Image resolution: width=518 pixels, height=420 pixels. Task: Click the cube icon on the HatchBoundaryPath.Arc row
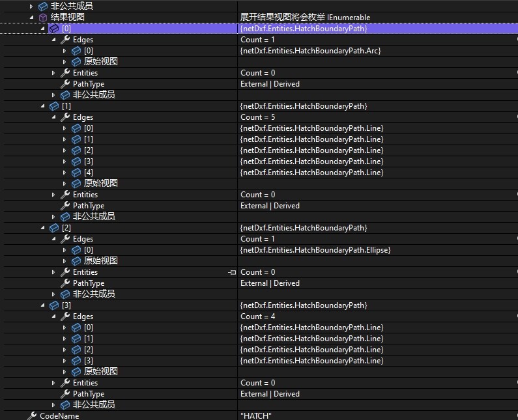point(76,51)
